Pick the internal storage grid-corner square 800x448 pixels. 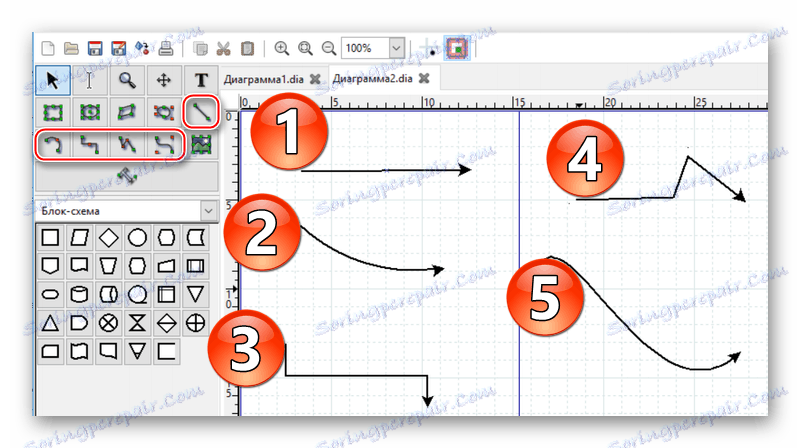click(166, 294)
